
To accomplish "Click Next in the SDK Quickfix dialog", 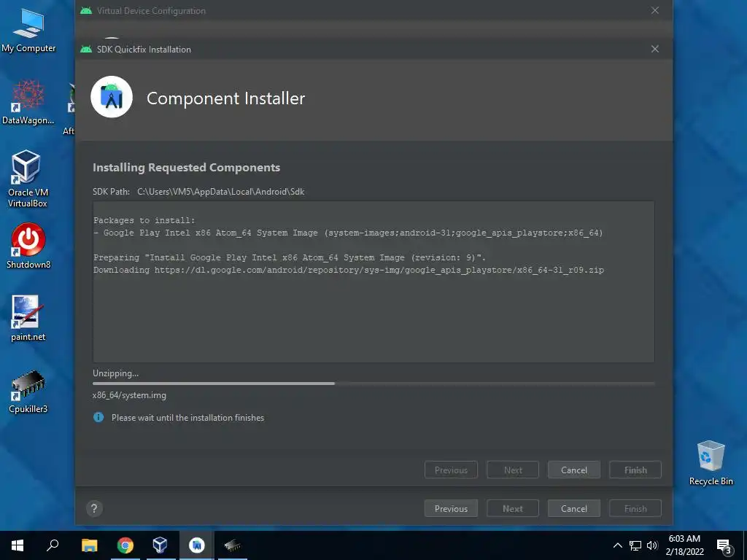I will 513,470.
